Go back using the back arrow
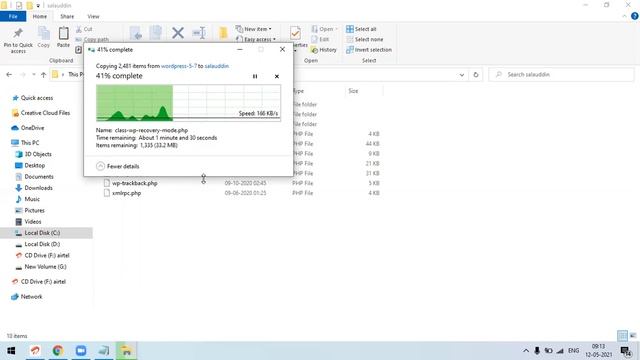Viewport: 640px width, 360px height. (x=9, y=75)
